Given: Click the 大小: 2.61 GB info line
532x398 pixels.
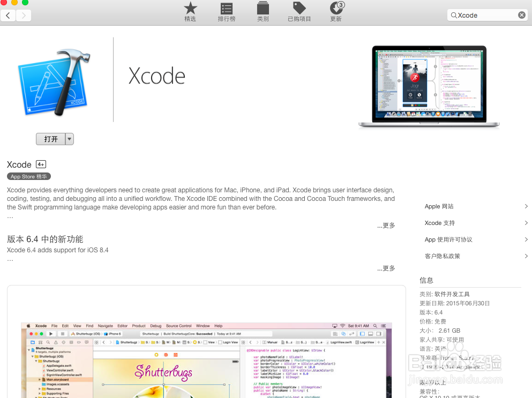Looking at the screenshot, I should pyautogui.click(x=440, y=331).
